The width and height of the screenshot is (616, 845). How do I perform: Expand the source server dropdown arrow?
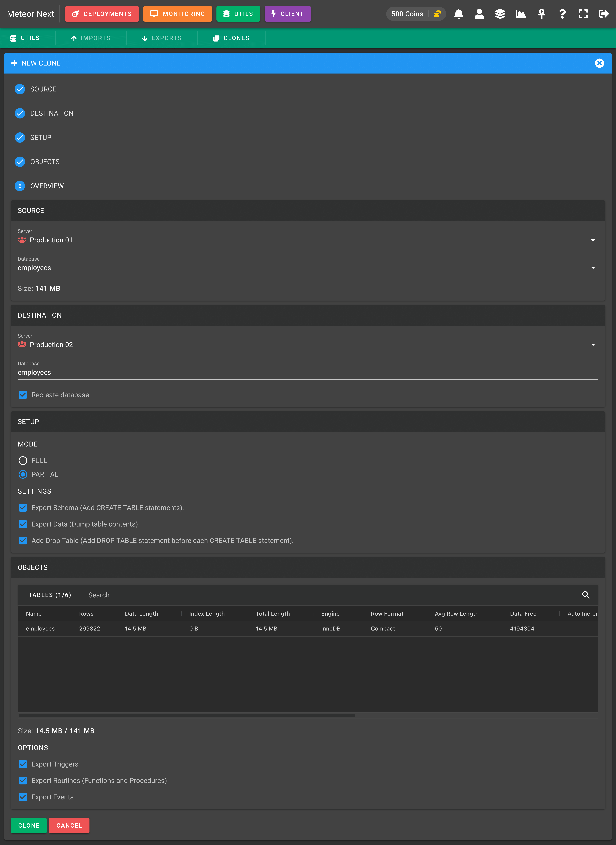[593, 240]
